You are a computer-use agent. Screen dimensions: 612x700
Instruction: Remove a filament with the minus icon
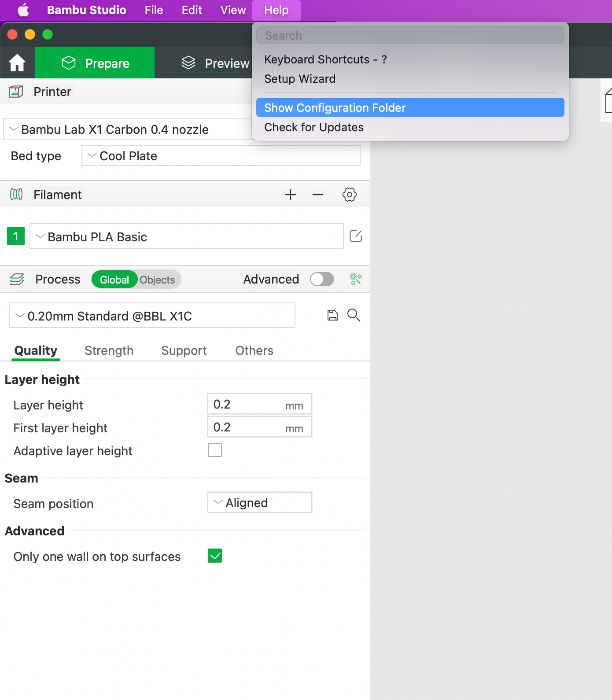318,195
